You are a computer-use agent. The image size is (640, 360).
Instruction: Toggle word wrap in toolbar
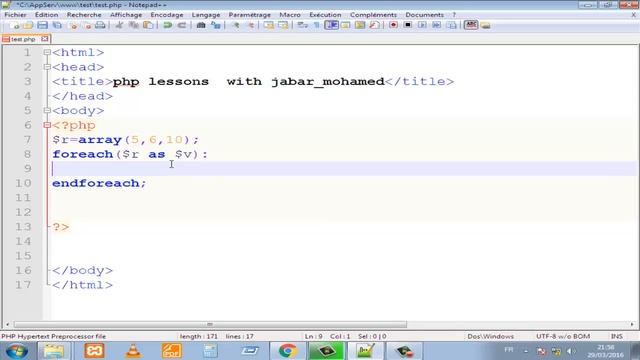point(302,25)
